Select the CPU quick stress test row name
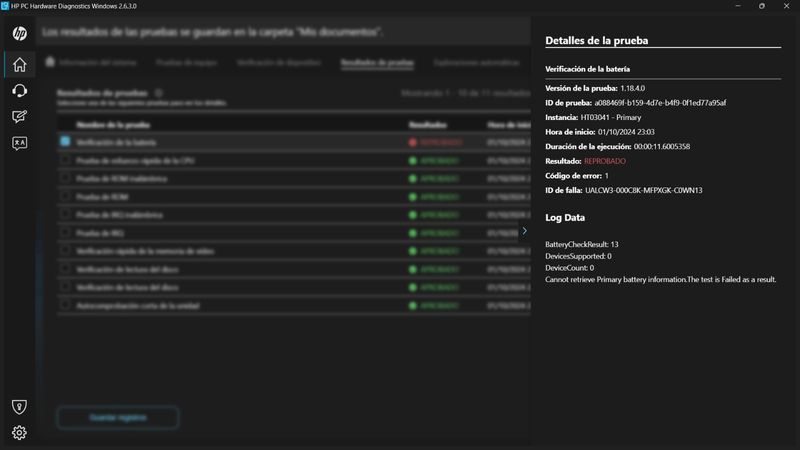 pos(135,161)
